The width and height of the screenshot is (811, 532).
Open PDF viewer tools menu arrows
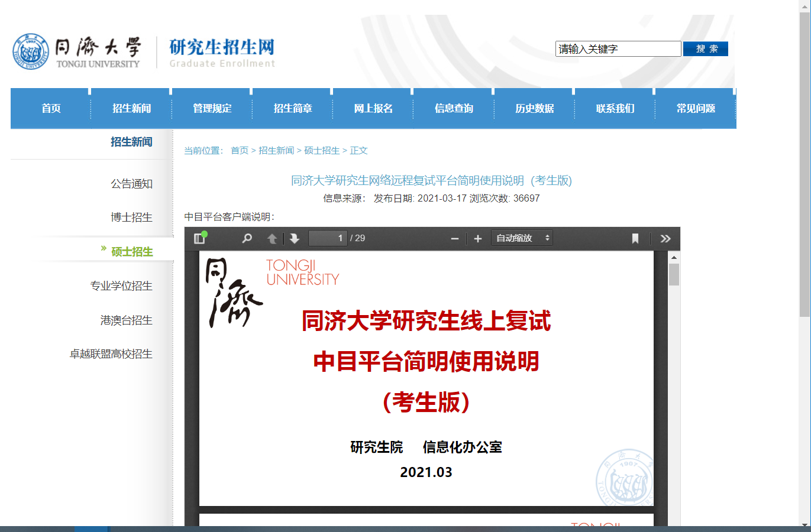pos(665,238)
